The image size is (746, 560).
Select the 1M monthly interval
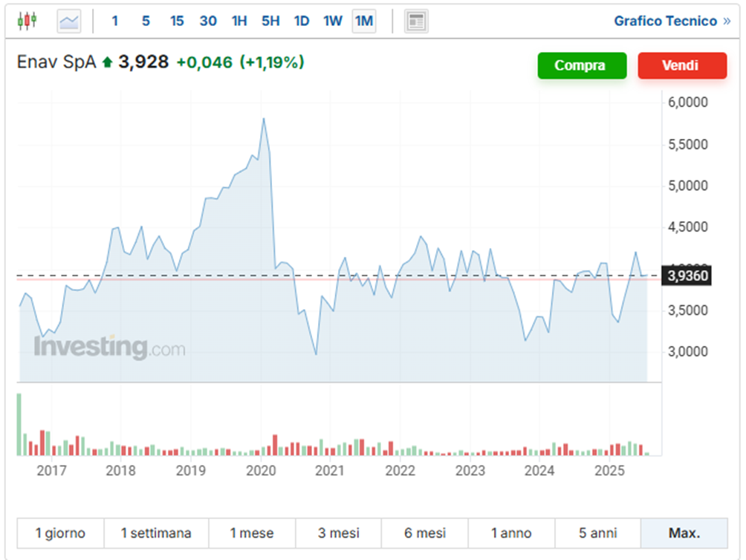(364, 21)
